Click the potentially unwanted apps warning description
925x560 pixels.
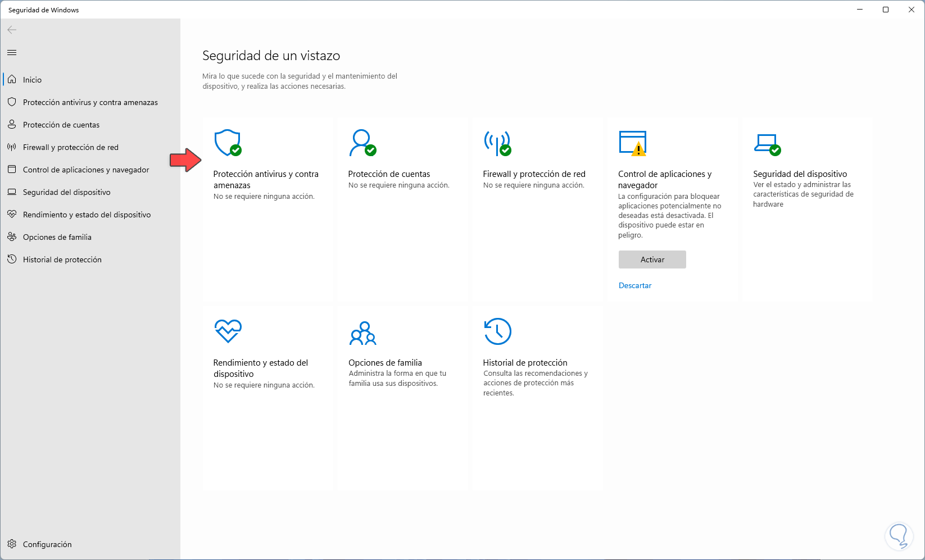[x=670, y=216]
